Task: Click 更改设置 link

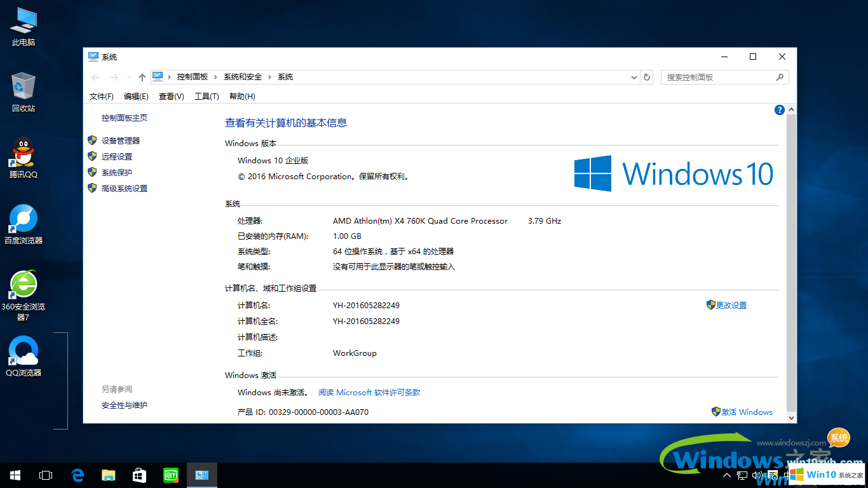Action: click(731, 306)
